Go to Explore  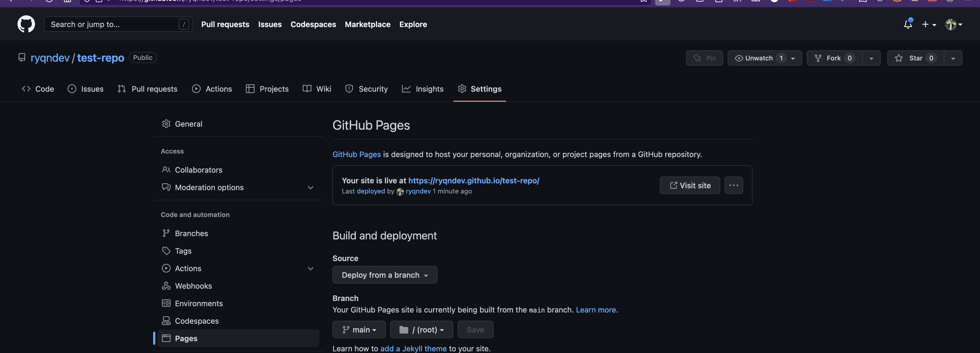413,24
